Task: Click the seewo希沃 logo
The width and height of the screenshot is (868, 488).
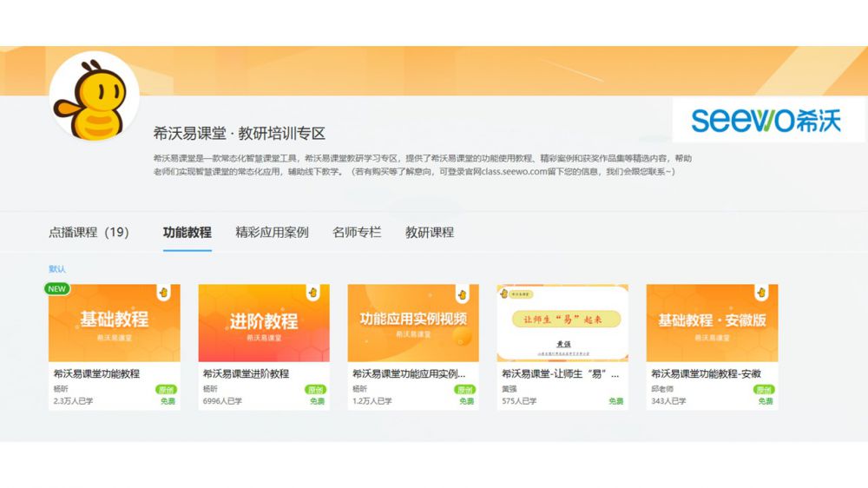Action: (766, 120)
